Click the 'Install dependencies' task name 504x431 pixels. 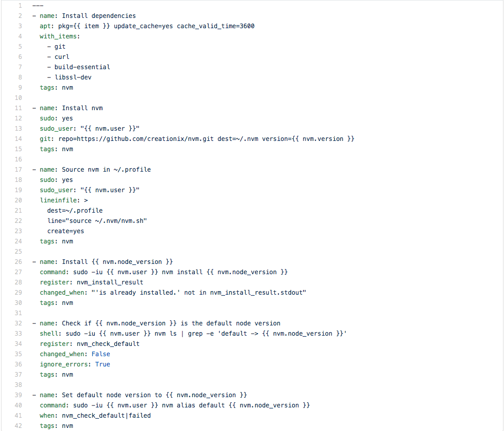tap(98, 16)
